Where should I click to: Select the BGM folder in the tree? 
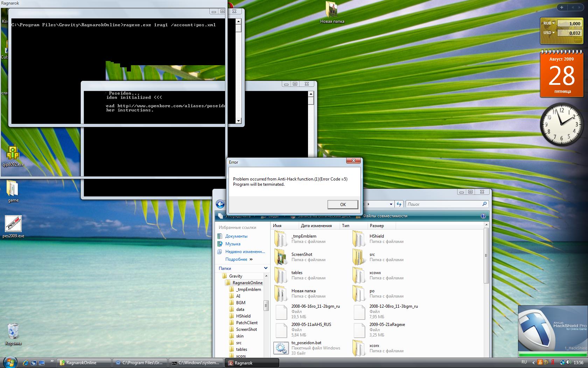[x=241, y=303]
